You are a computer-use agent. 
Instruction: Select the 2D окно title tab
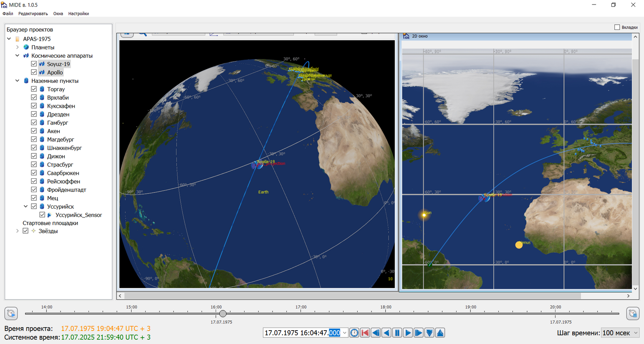tap(420, 36)
